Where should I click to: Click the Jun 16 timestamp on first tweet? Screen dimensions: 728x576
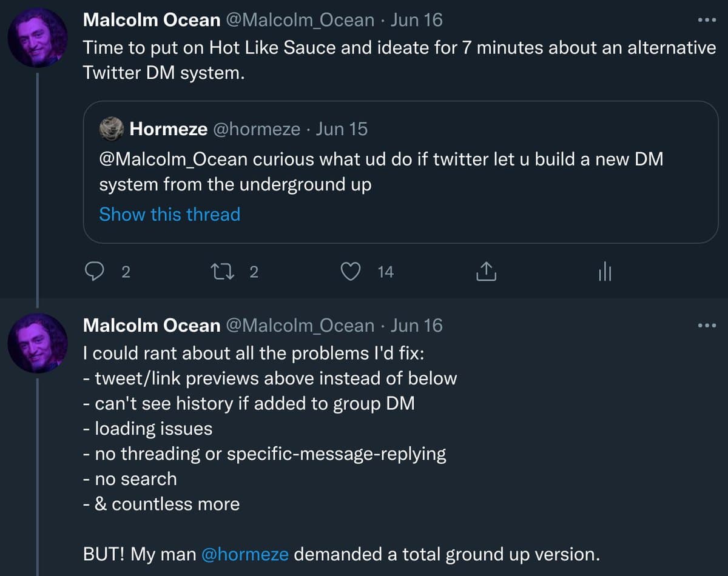tap(417, 20)
